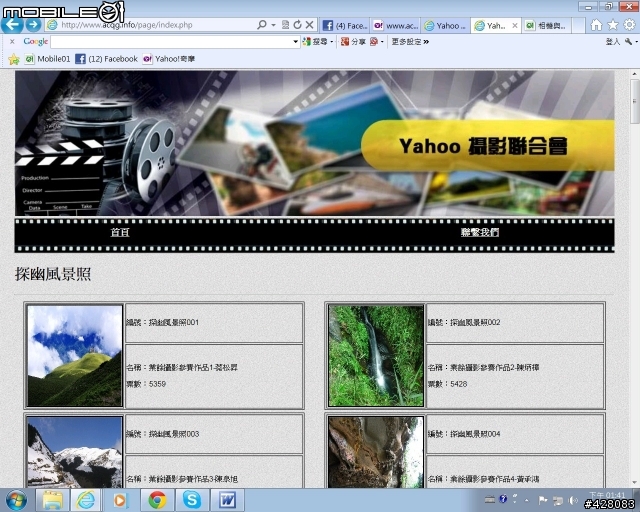Click 登入 on the Google toolbar
Viewport: 640px width, 512px height.
612,42
